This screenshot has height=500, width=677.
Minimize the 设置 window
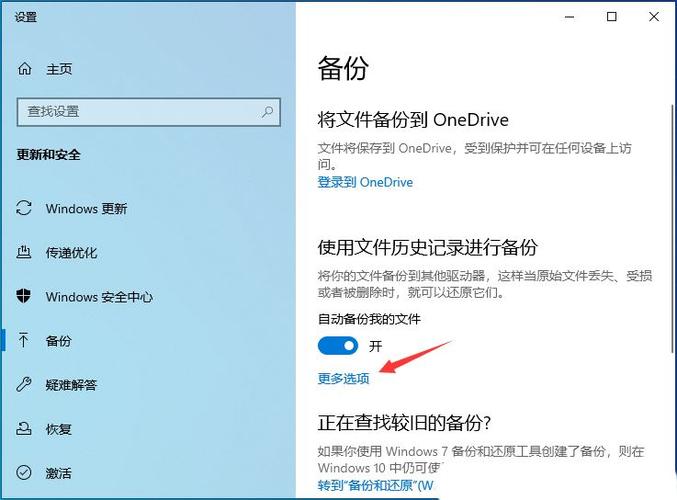(569, 17)
